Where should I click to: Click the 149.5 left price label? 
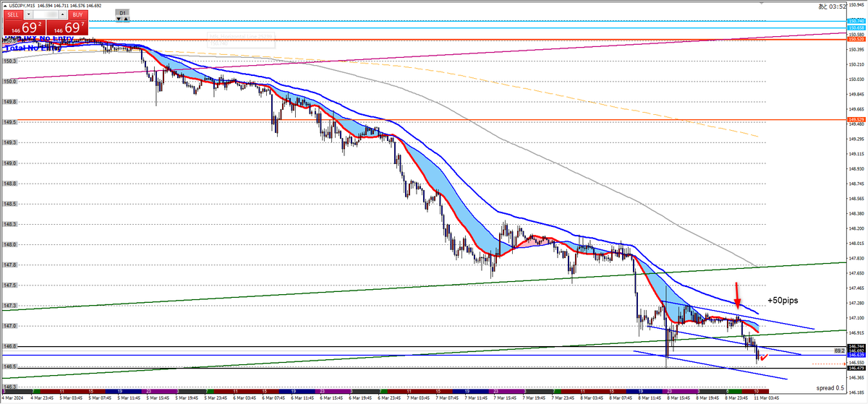pos(9,122)
